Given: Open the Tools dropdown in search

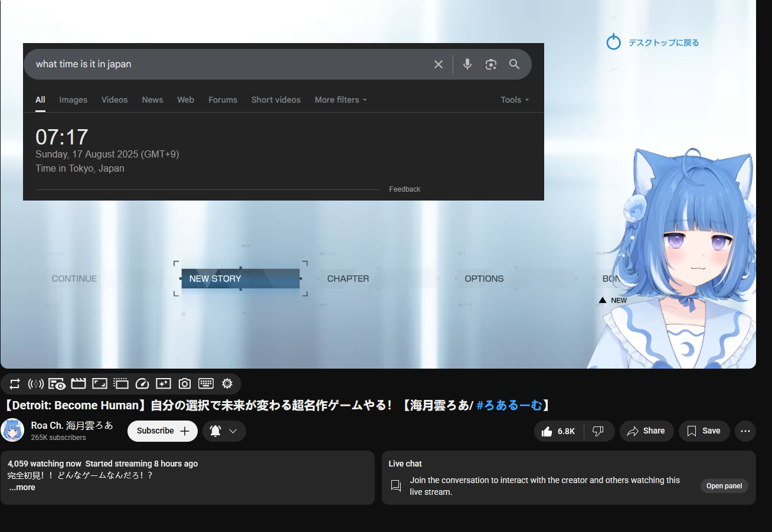Looking at the screenshot, I should tap(515, 100).
